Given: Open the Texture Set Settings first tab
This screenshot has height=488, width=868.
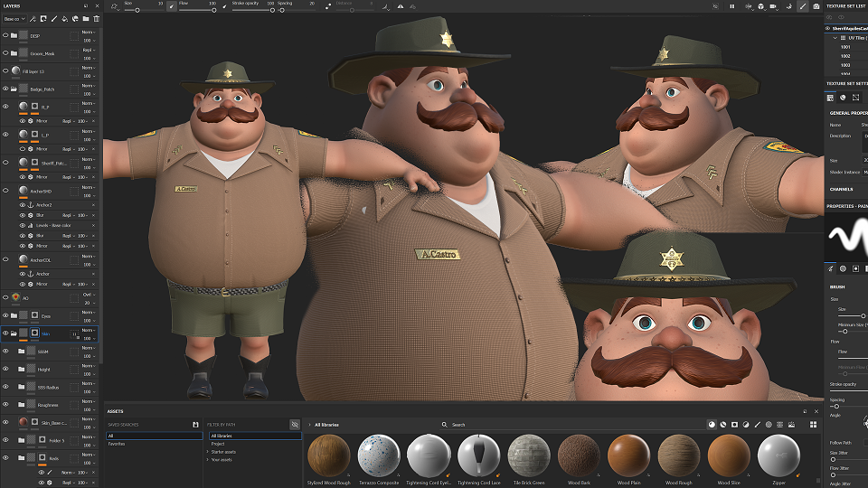Looking at the screenshot, I should click(830, 98).
